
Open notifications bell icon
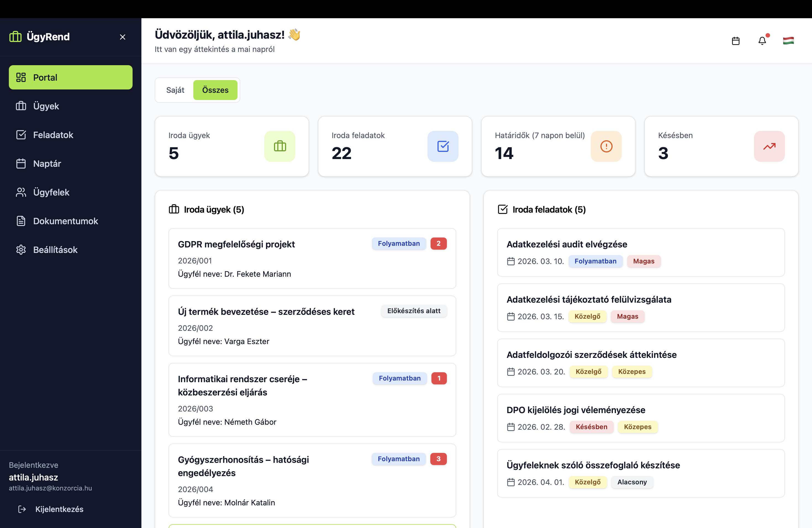click(x=762, y=41)
